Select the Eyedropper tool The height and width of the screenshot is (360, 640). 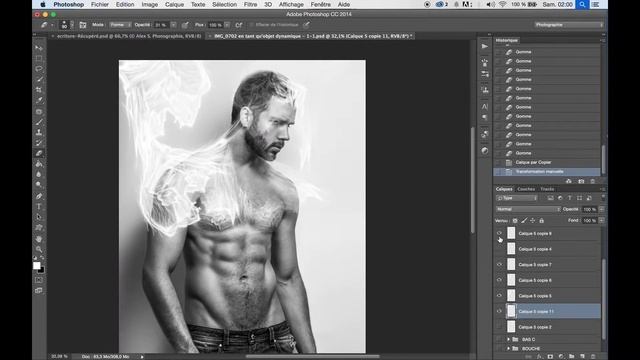click(39, 100)
